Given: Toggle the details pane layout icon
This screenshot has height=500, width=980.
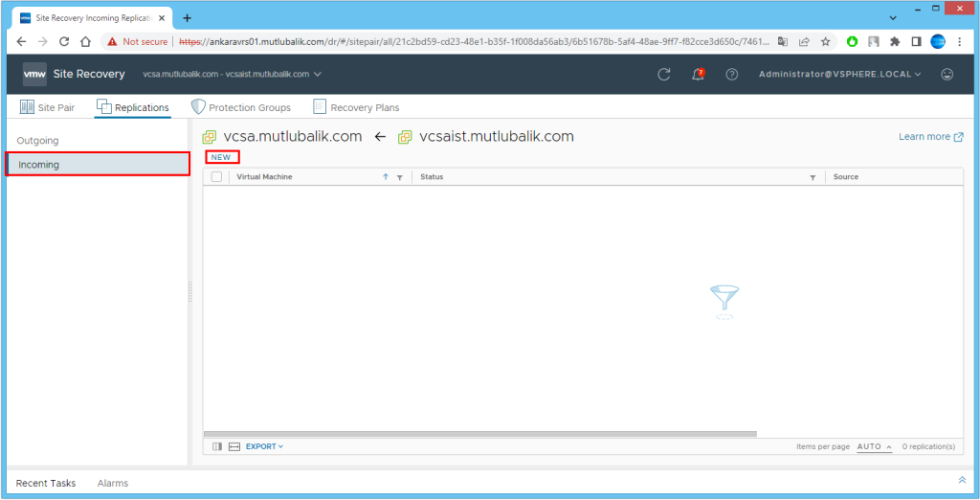Looking at the screenshot, I should pos(234,446).
